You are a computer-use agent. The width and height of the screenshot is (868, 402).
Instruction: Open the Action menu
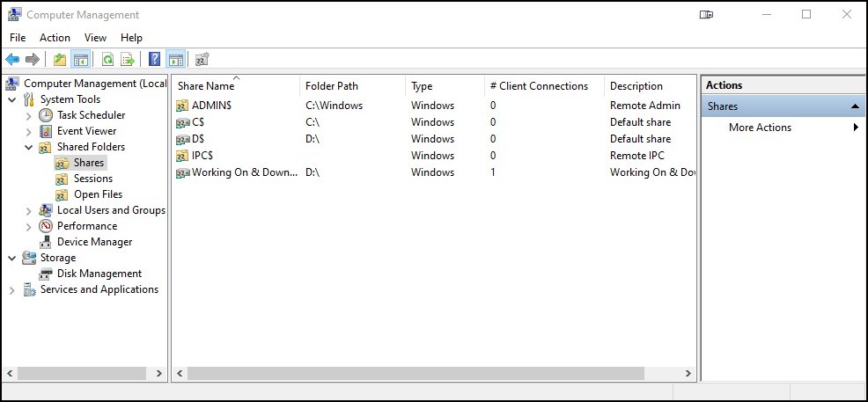click(x=55, y=38)
